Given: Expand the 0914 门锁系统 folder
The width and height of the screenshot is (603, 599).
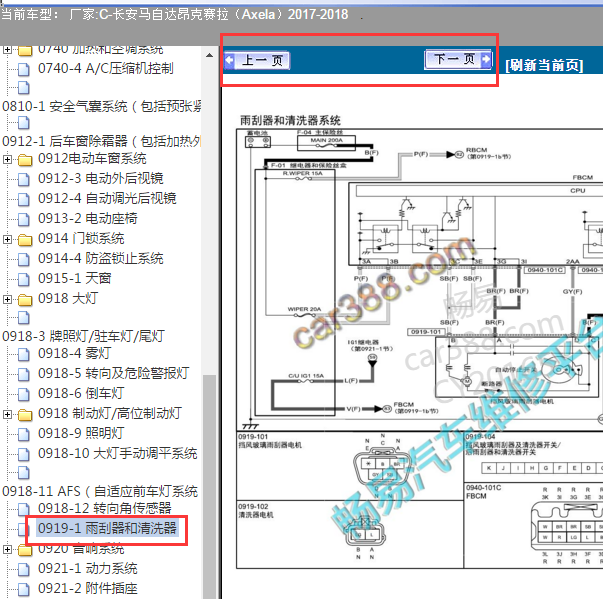Looking at the screenshot, I should 7,239.
